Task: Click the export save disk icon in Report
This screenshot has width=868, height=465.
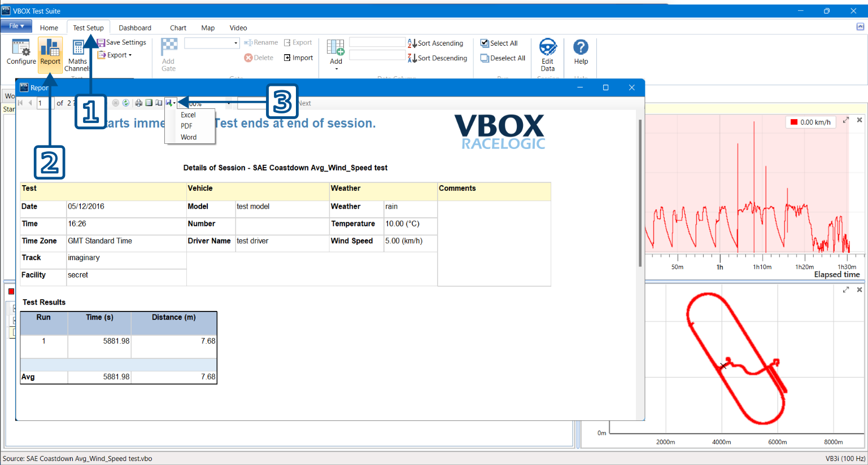Action: (x=169, y=103)
